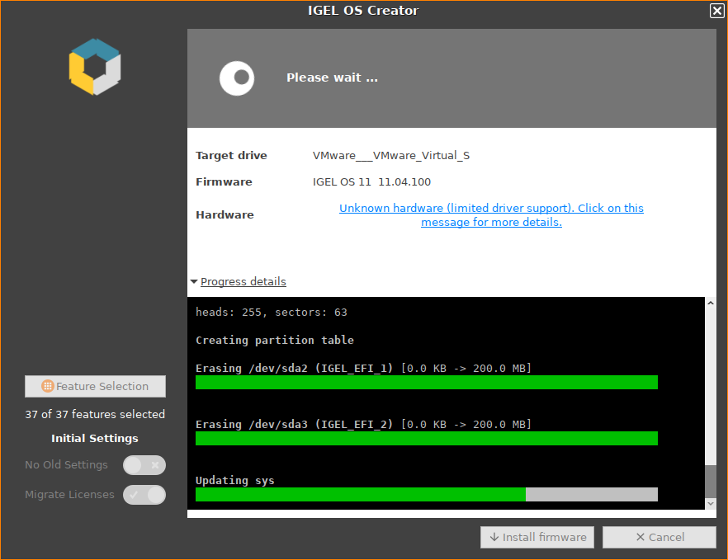The image size is (728, 560).
Task: Click the Target drive label
Action: [x=231, y=155]
